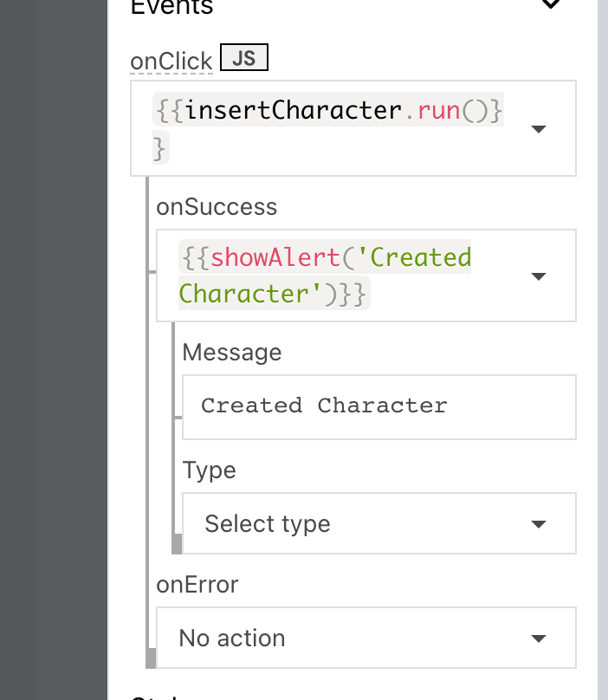Open the onClick action dropdown arrow
Viewport: 608px width, 700px height.
[538, 129]
